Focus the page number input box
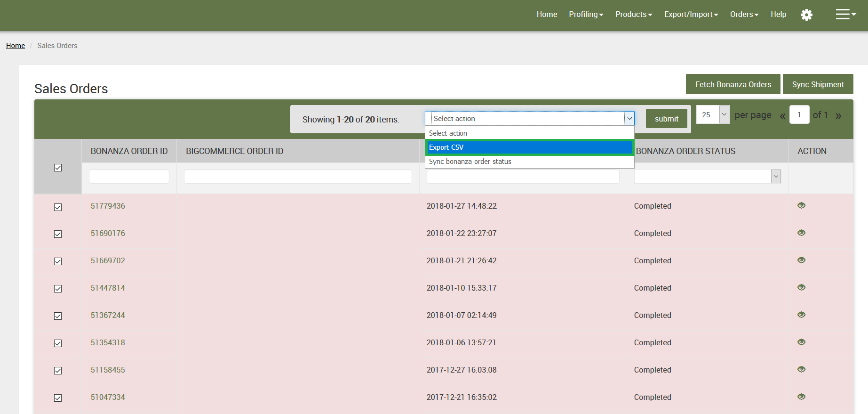 tap(799, 114)
